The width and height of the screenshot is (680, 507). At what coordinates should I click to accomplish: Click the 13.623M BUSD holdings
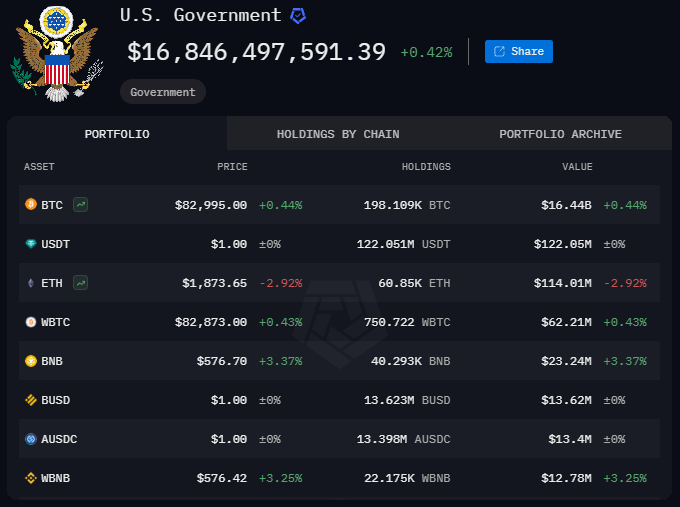407,400
